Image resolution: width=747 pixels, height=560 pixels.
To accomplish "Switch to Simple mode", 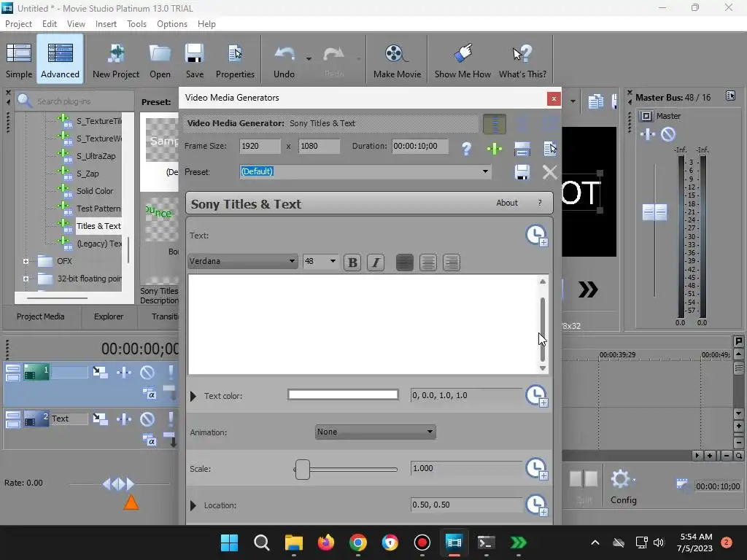I will (19, 60).
